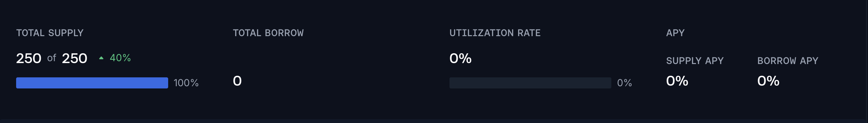Click the APY section heading

(675, 33)
